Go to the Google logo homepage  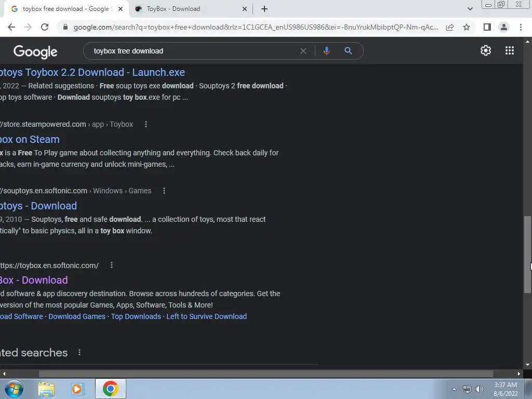coord(35,51)
